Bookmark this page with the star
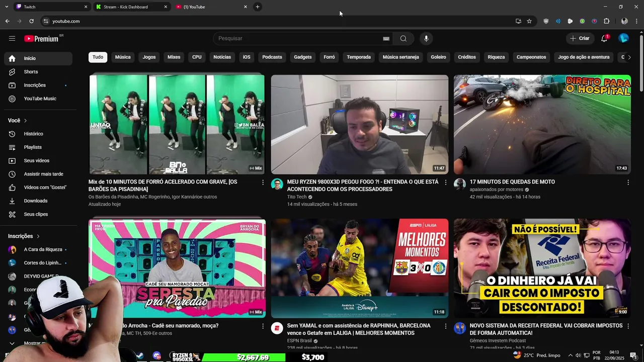 point(529,21)
